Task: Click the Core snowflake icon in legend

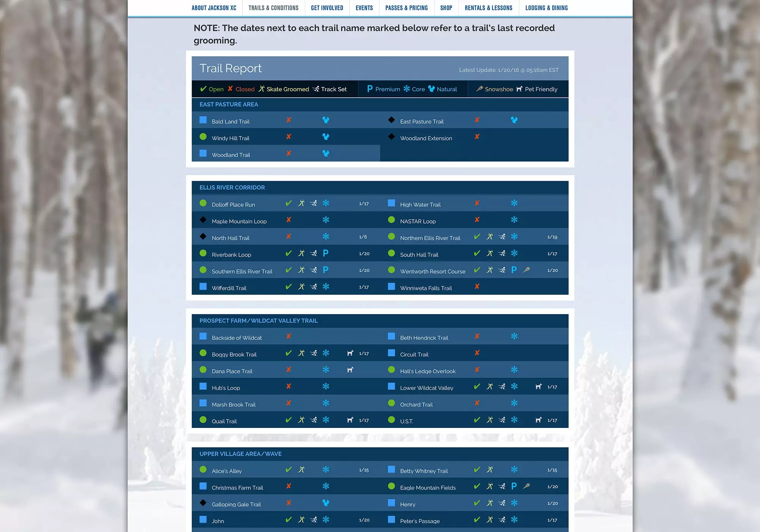Action: pyautogui.click(x=407, y=89)
